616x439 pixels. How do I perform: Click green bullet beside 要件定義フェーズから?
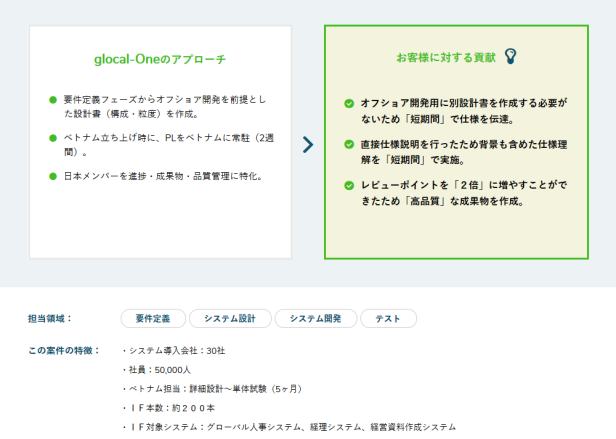[x=53, y=100]
